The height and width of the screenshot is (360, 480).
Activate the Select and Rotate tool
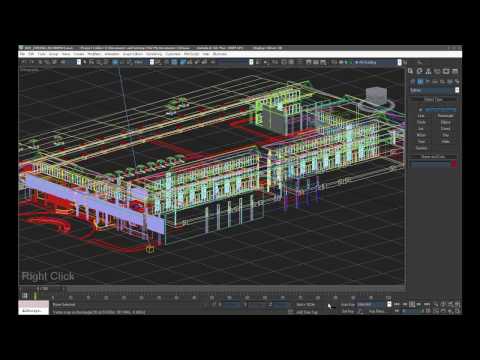122,62
